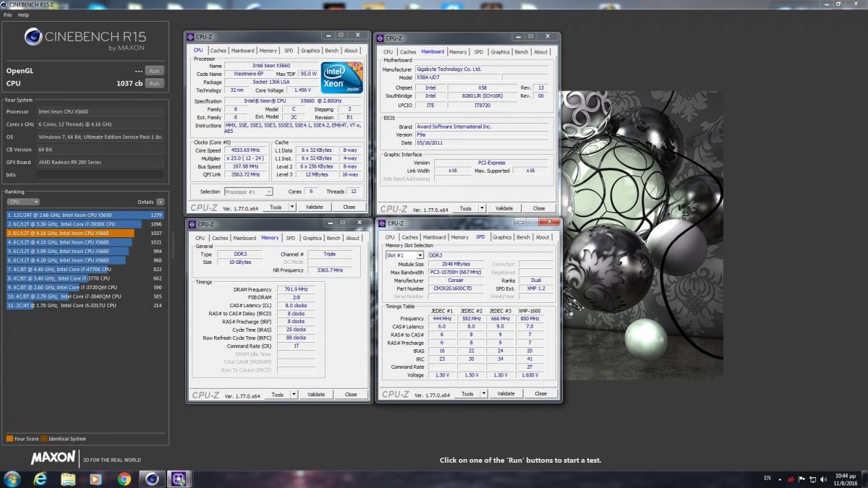Open Windows Explorer folder icon on taskbar
Viewport: 868px width, 488px height.
pos(69,479)
